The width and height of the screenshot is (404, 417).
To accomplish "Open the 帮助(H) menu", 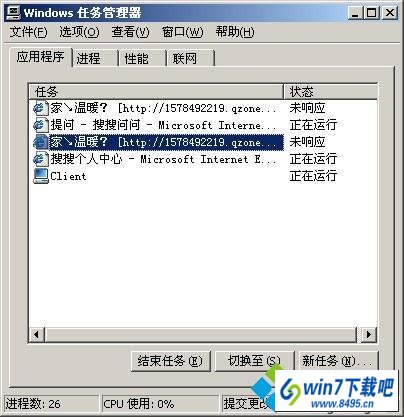I will pos(235,32).
